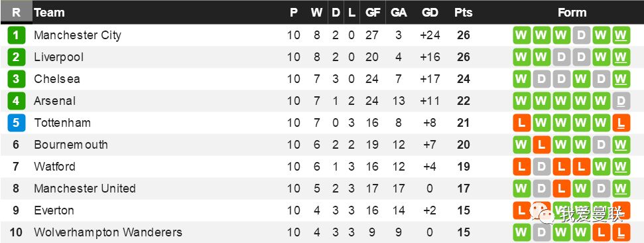
Task: Sort by the GF column header
Action: click(x=373, y=13)
